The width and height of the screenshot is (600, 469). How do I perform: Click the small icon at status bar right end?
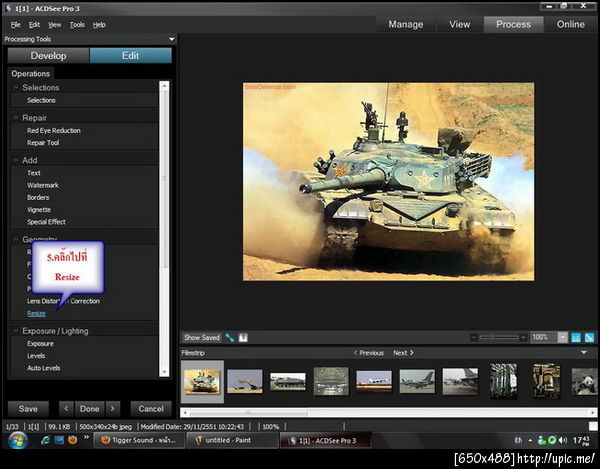[593, 426]
